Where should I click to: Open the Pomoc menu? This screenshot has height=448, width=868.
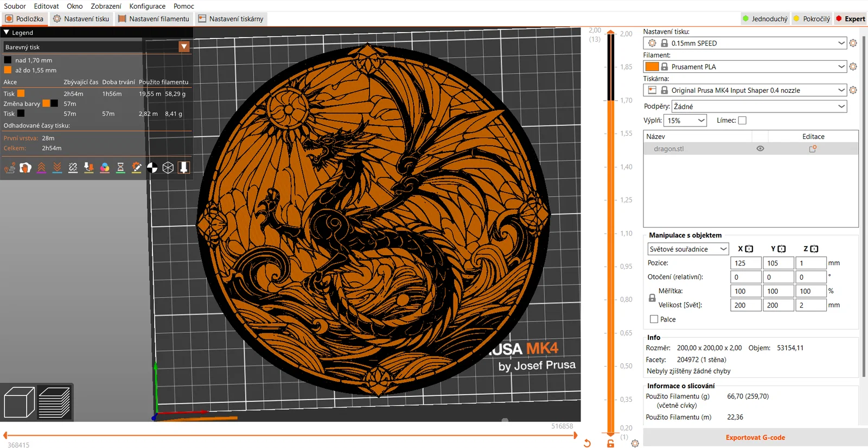point(184,6)
